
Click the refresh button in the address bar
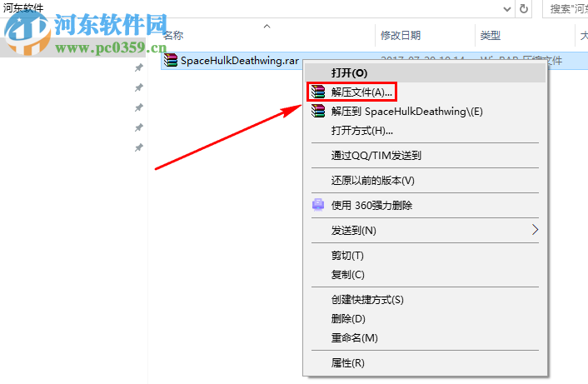coord(524,8)
